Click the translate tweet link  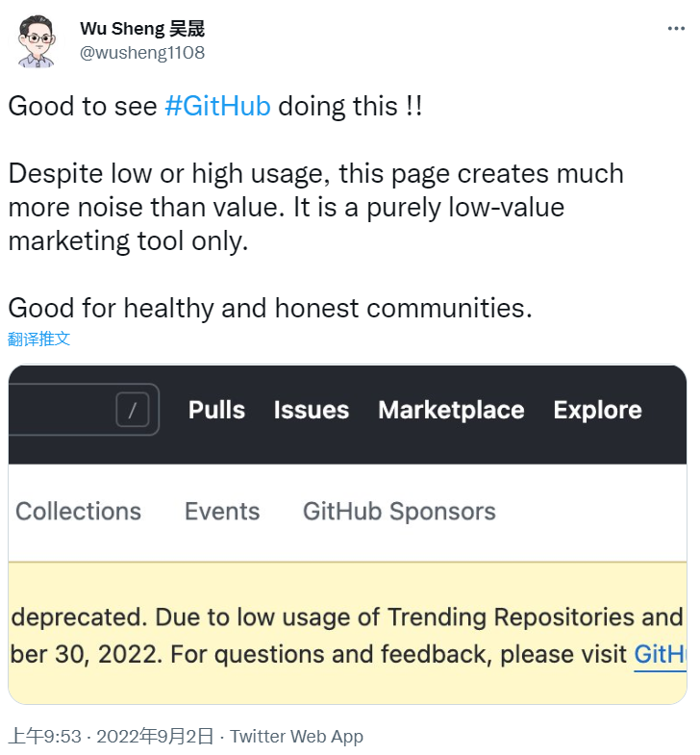pos(39,339)
